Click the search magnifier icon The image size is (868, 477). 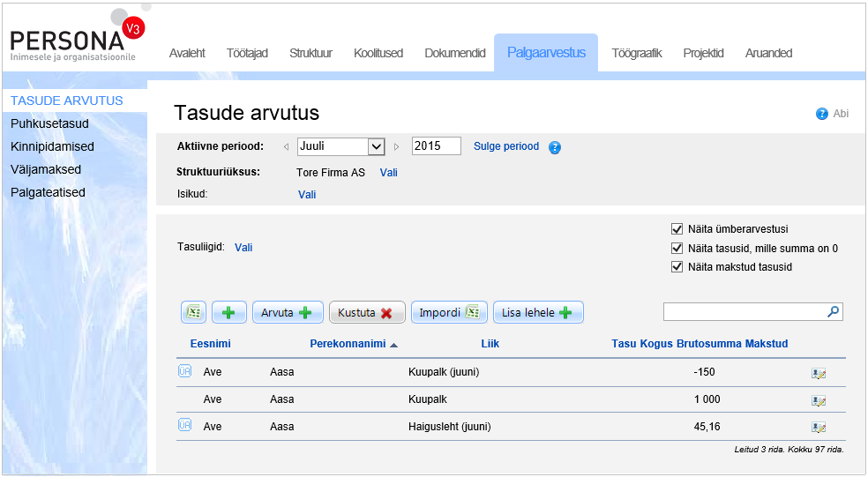click(x=833, y=311)
